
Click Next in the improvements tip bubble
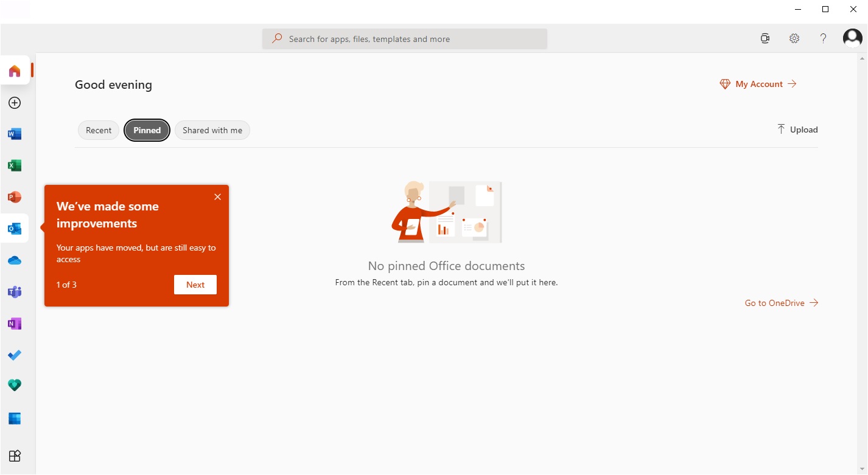point(195,284)
